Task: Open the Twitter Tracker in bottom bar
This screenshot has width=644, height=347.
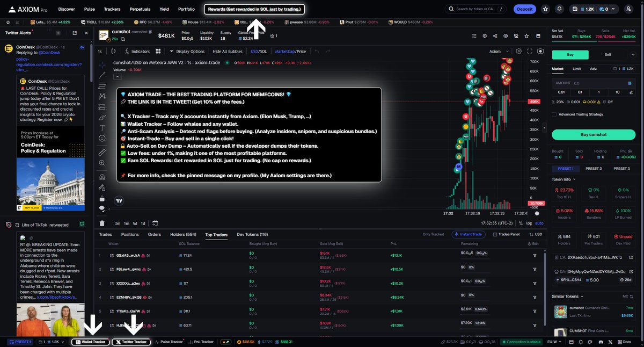Action: (131, 342)
